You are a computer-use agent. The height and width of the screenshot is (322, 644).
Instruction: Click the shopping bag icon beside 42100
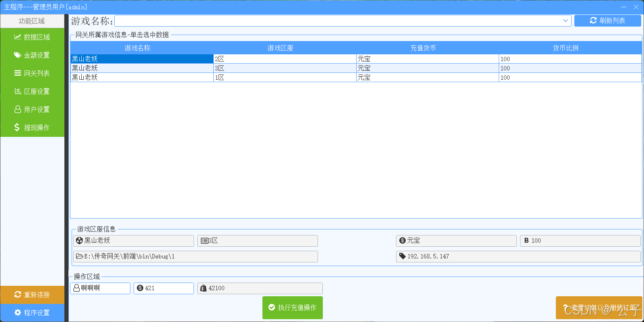click(x=204, y=288)
